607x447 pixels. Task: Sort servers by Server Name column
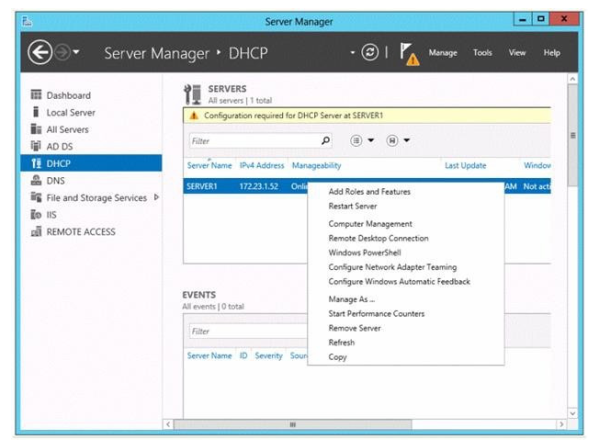point(209,165)
